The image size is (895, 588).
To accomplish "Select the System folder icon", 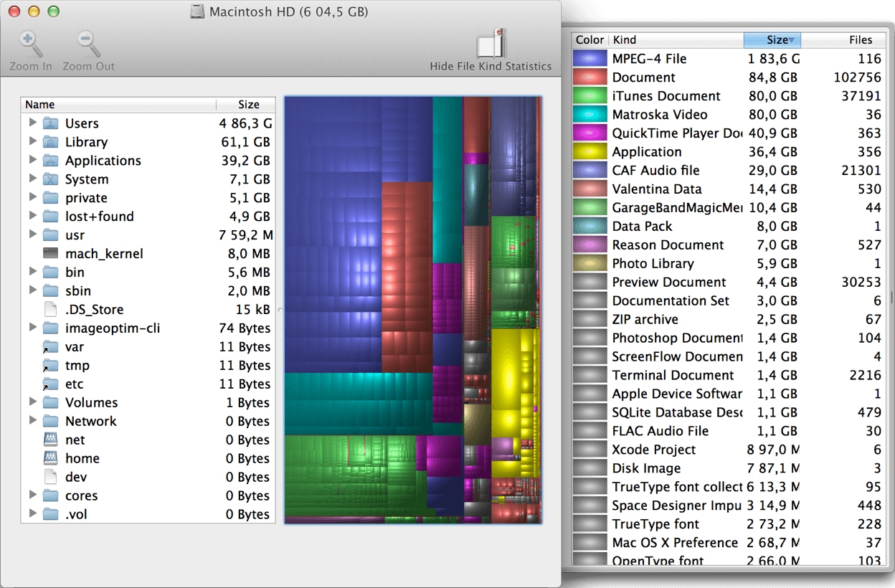I will point(50,179).
